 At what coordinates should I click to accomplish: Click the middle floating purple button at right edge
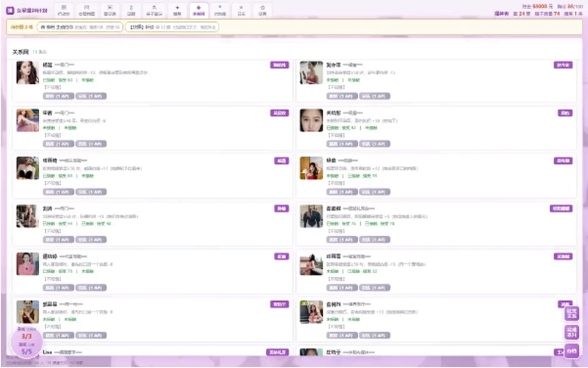[571, 332]
